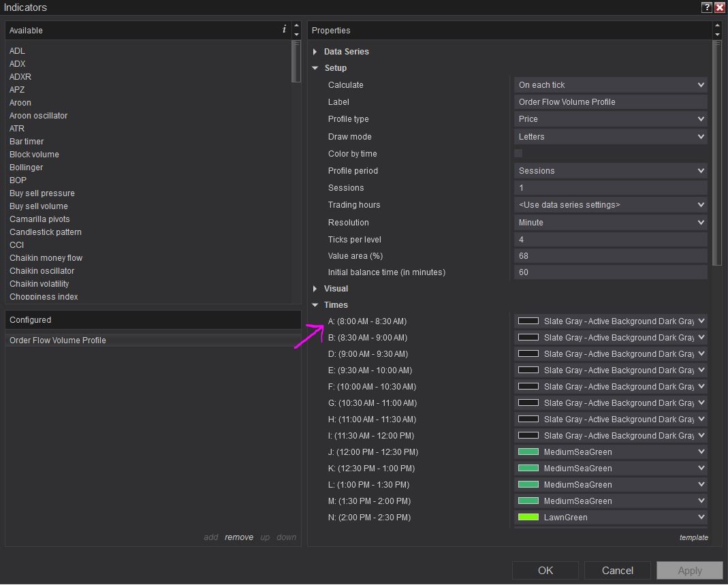Collapse the Times section
The image size is (728, 585).
point(315,305)
